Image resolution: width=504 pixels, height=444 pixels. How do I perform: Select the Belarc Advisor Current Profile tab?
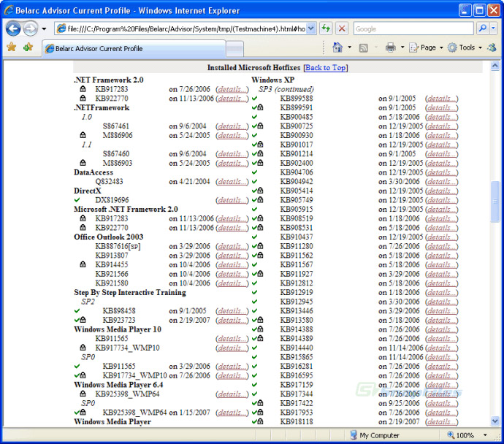[x=134, y=49]
